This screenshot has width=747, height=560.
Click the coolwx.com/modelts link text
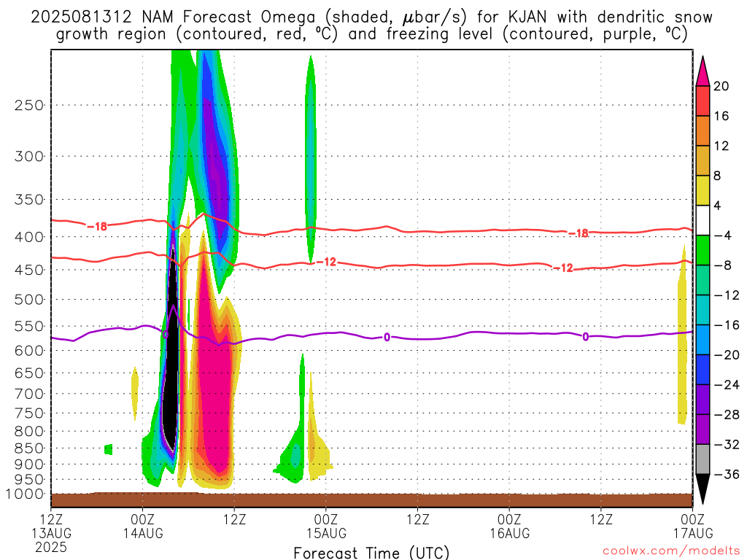coord(671,551)
